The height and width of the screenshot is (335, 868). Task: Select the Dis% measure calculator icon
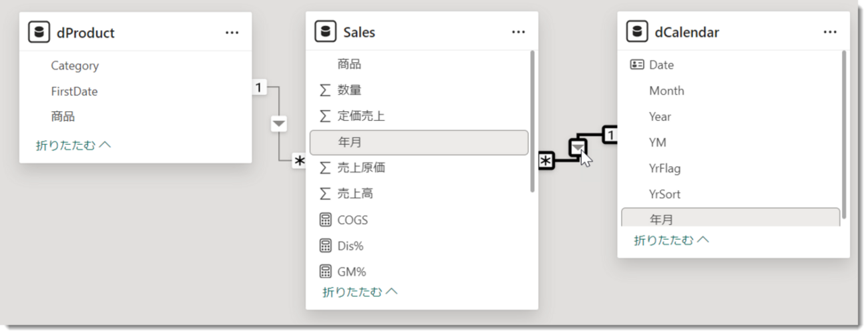coord(325,246)
